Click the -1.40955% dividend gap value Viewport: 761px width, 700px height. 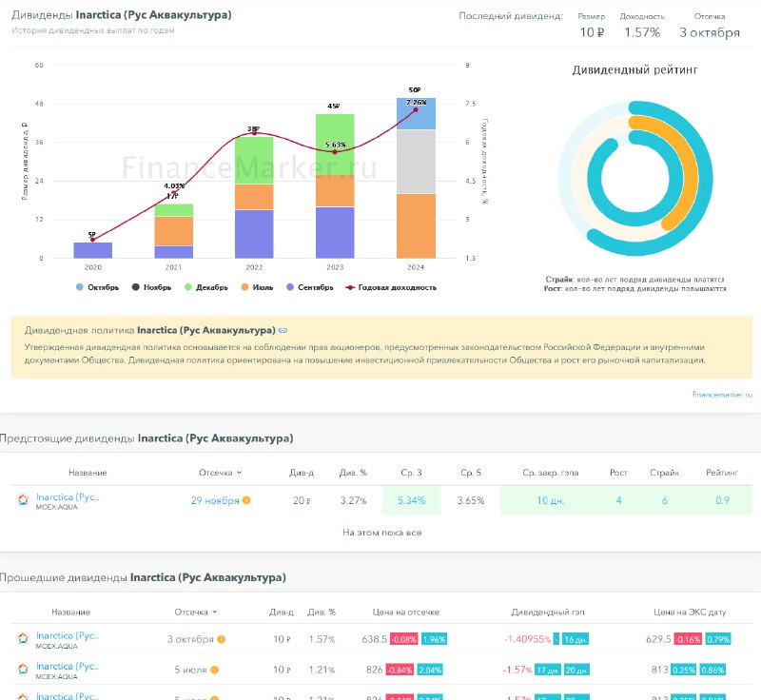click(528, 639)
